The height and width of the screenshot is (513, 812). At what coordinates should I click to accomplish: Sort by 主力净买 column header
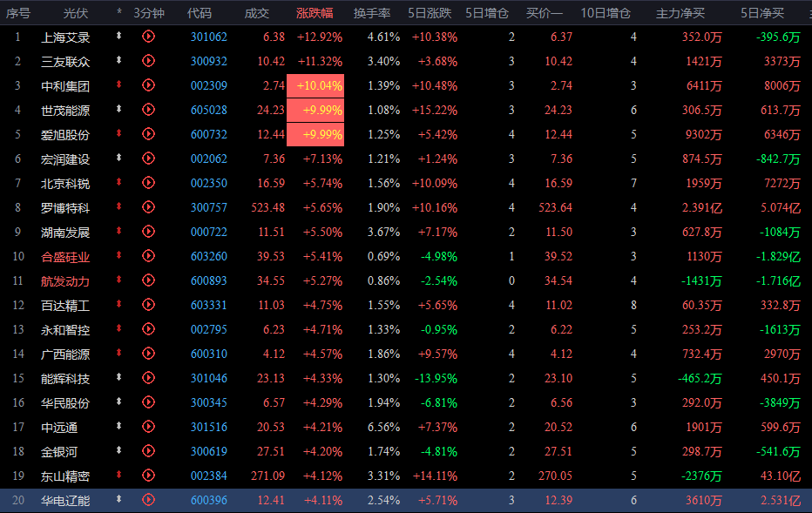click(x=680, y=13)
